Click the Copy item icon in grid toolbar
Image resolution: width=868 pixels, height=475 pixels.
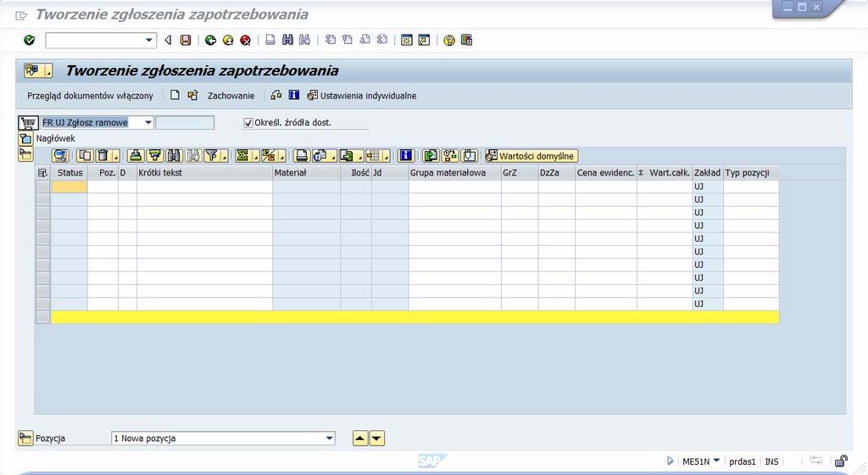coord(85,156)
